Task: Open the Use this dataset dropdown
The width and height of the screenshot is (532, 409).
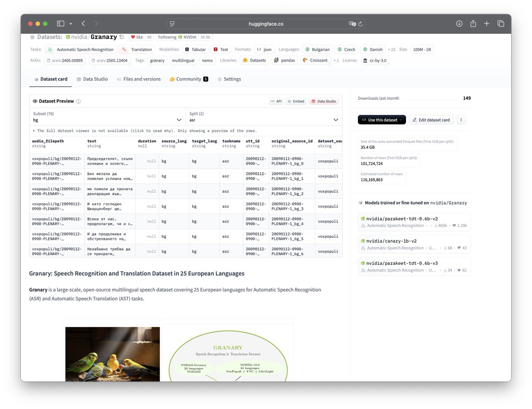Action: coord(381,120)
